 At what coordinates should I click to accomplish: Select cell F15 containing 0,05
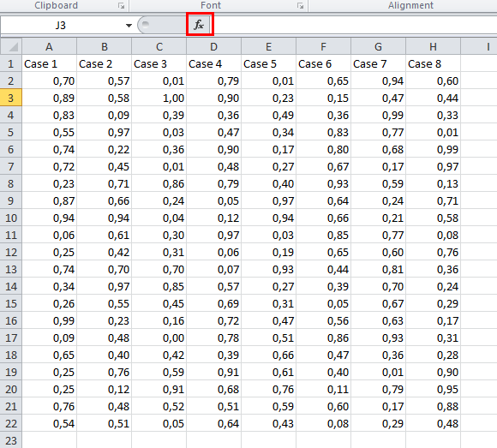(324, 303)
